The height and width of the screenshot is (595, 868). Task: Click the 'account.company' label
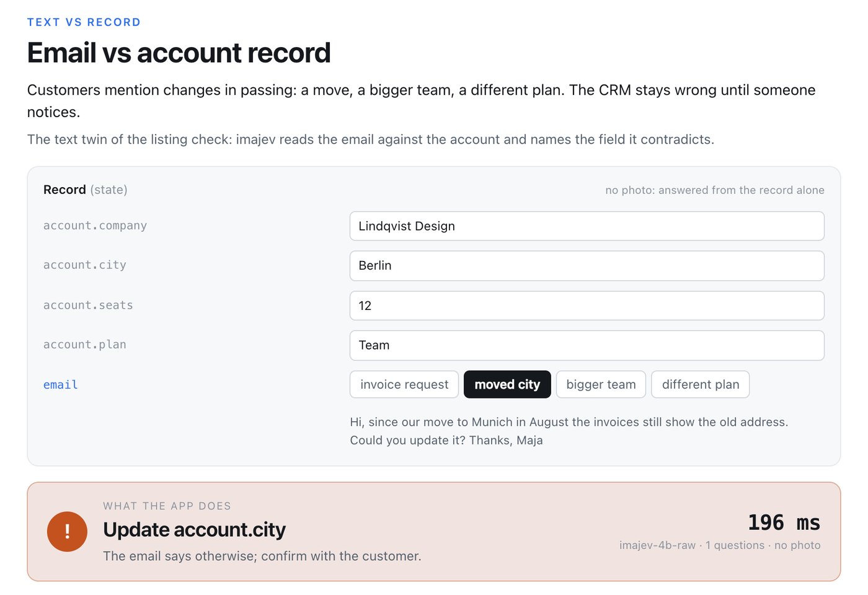(x=95, y=226)
